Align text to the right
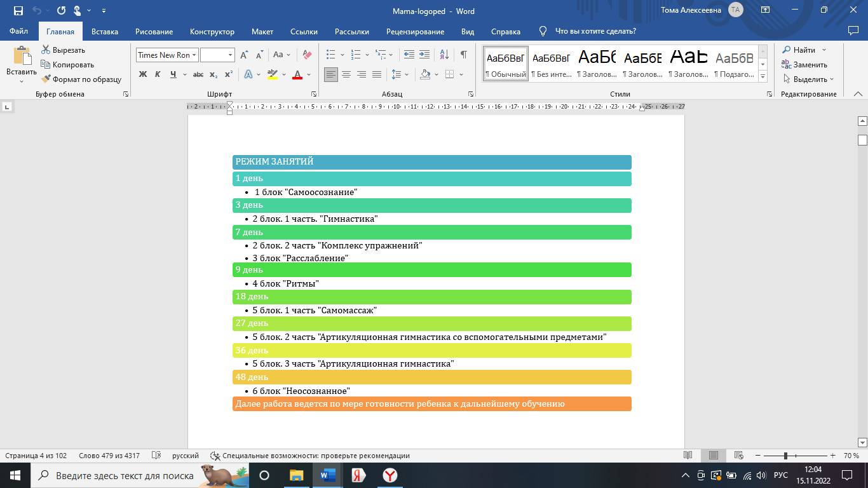 362,74
